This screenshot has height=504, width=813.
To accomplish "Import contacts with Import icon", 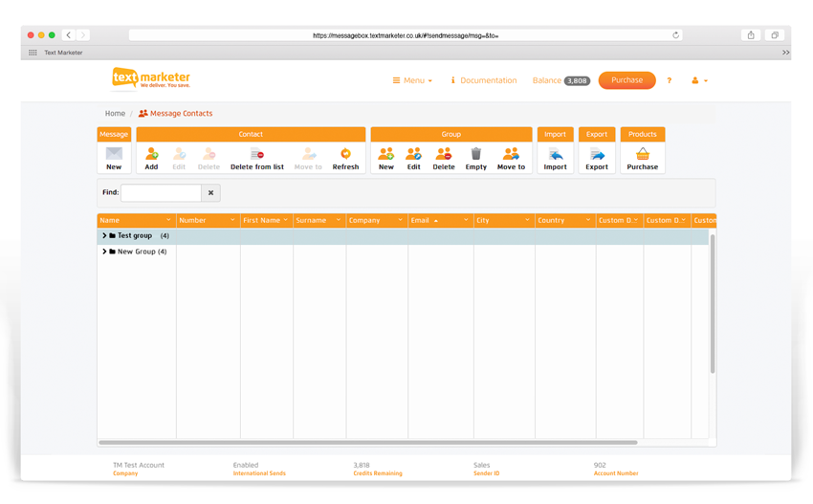I will tap(556, 154).
